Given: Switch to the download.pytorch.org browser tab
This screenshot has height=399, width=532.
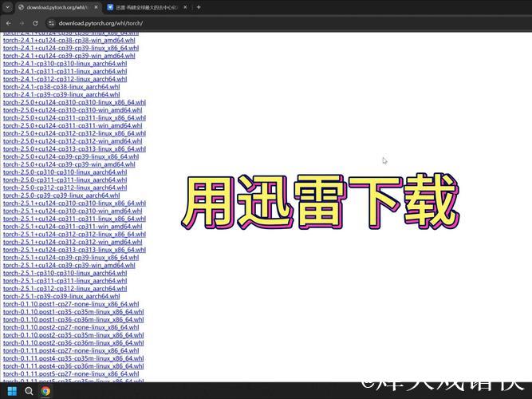Looking at the screenshot, I should pyautogui.click(x=57, y=7).
